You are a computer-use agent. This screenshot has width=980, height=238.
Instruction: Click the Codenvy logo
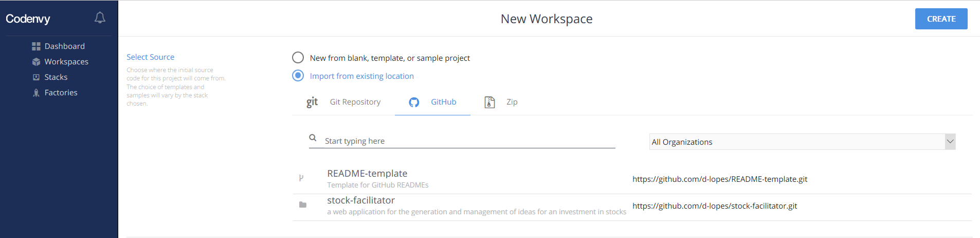tap(28, 19)
